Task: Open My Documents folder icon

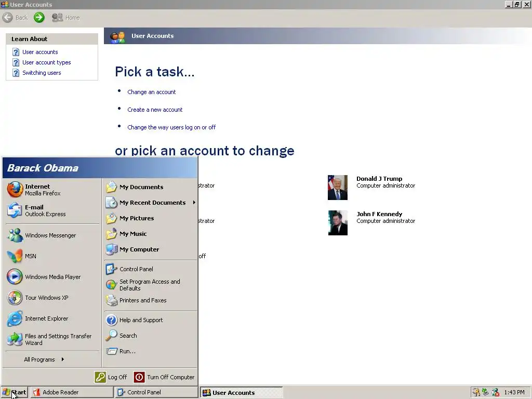Action: 111,187
